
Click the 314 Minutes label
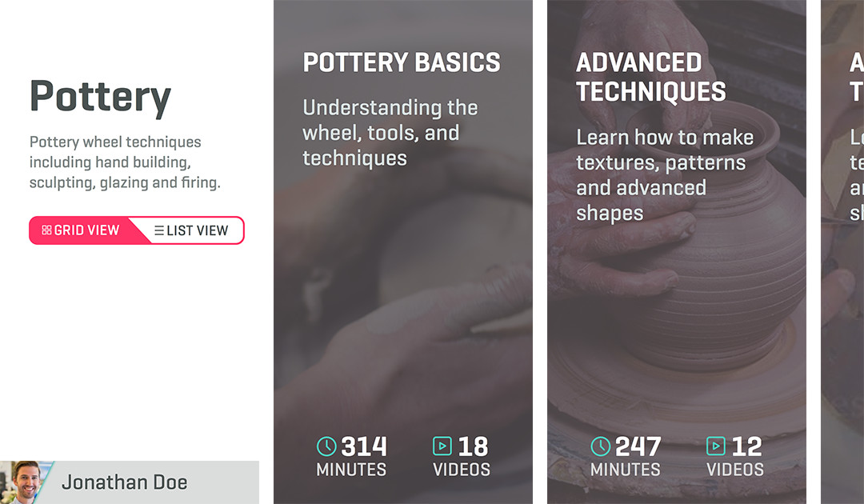tap(352, 458)
